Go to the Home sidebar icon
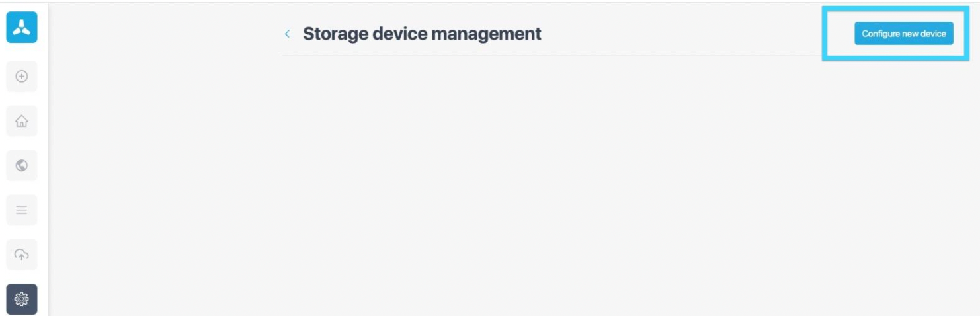980x316 pixels. point(22,121)
